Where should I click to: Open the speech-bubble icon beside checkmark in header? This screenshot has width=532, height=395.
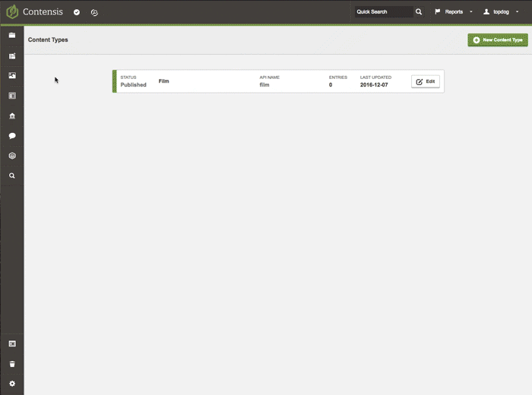click(x=94, y=12)
